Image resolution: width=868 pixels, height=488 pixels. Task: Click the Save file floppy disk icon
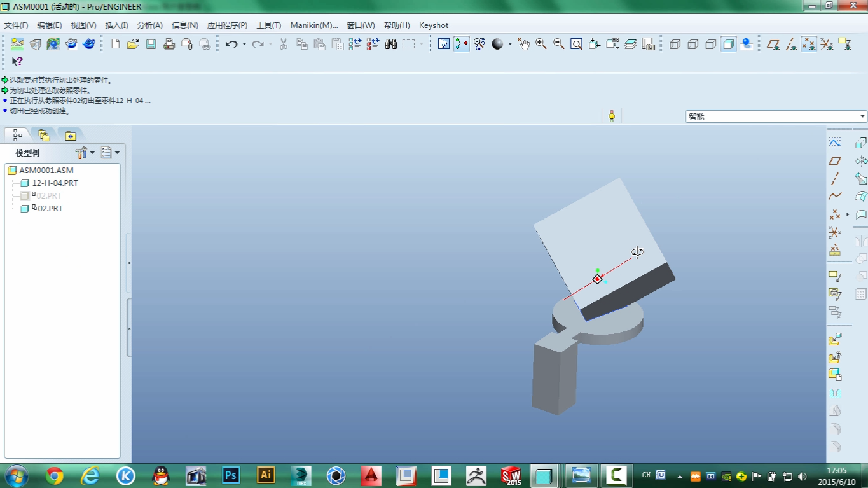pyautogui.click(x=151, y=44)
